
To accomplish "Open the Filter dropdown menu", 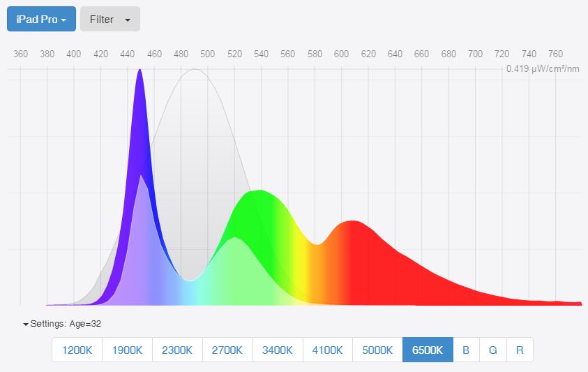I will pos(110,20).
